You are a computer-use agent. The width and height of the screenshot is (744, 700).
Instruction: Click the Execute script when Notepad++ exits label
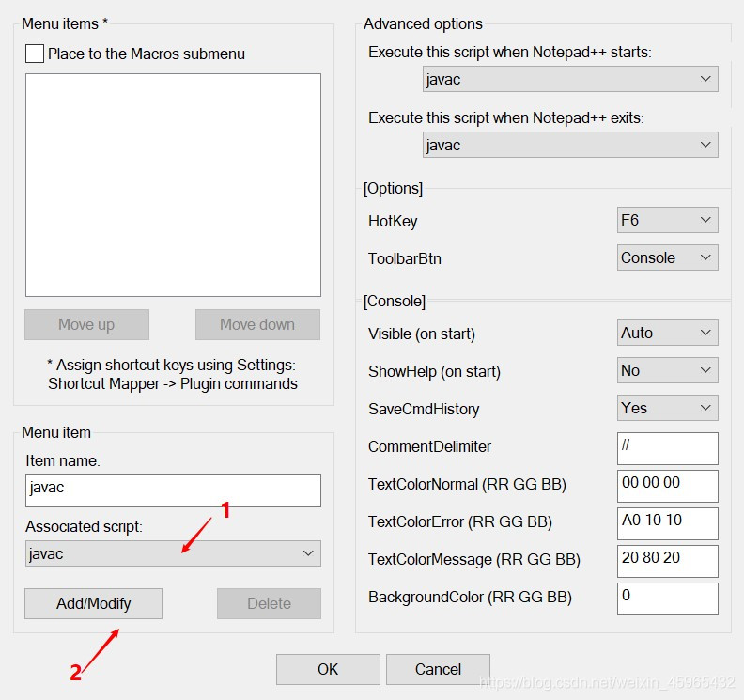pyautogui.click(x=506, y=117)
